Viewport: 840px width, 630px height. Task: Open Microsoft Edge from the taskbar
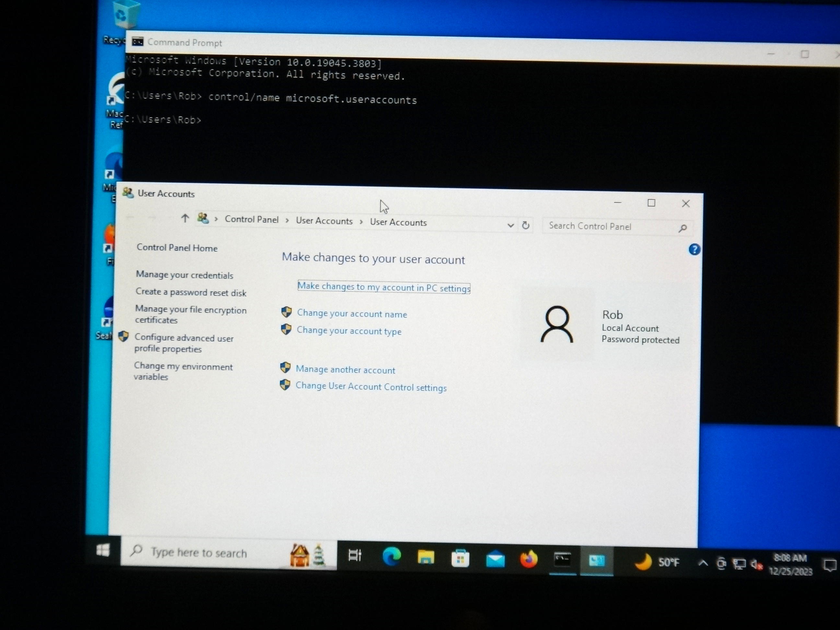click(x=391, y=557)
